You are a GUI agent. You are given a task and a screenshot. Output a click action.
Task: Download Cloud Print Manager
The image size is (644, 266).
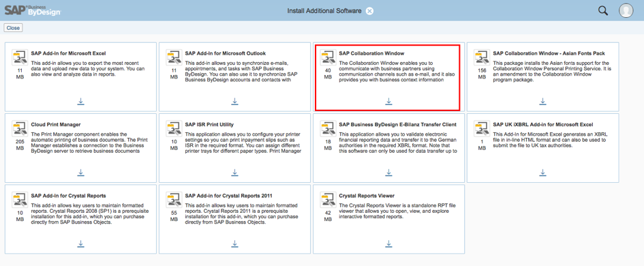[81, 173]
